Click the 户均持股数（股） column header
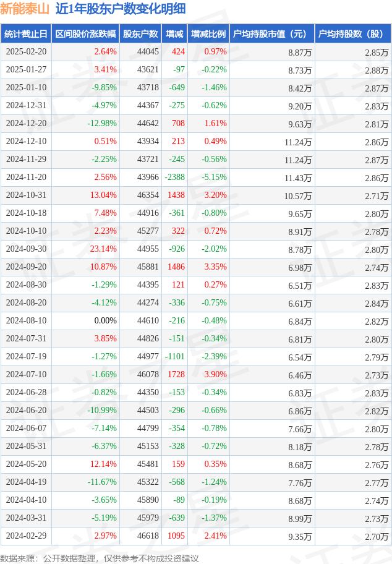 click(x=353, y=34)
